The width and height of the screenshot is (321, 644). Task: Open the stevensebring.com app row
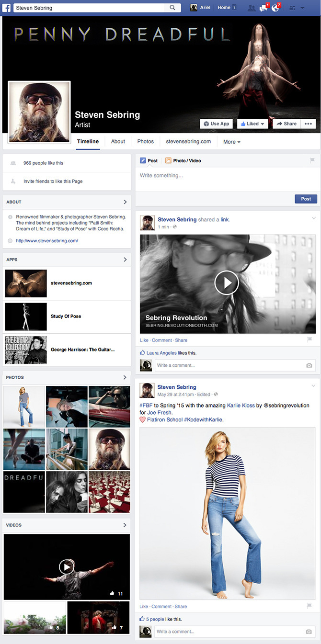[x=67, y=283]
